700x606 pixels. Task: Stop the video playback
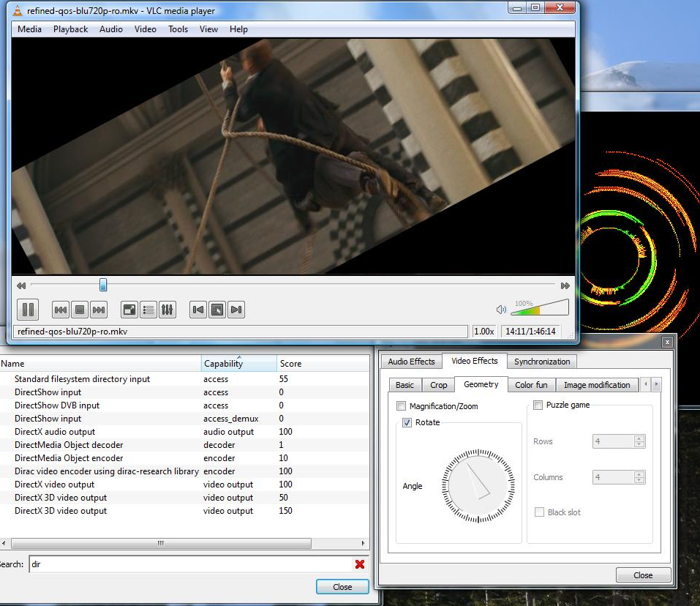80,310
